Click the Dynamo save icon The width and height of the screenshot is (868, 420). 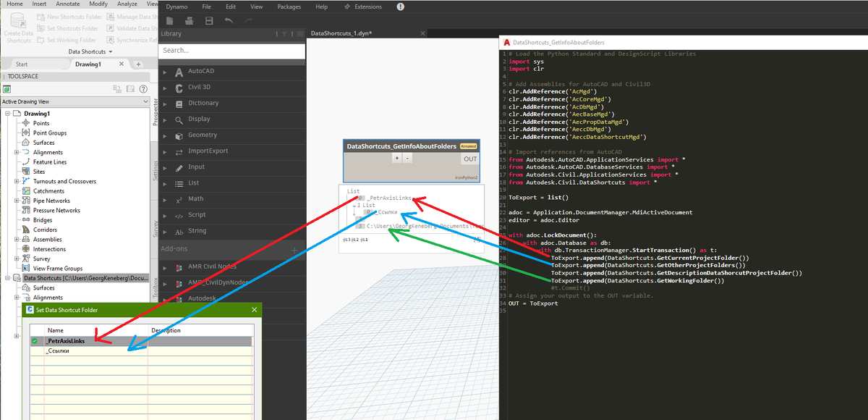[208, 21]
